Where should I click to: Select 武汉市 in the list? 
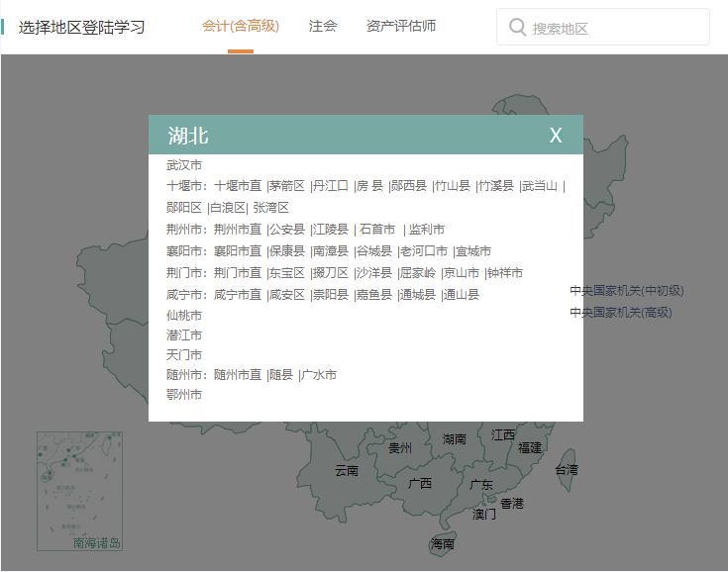(x=184, y=165)
